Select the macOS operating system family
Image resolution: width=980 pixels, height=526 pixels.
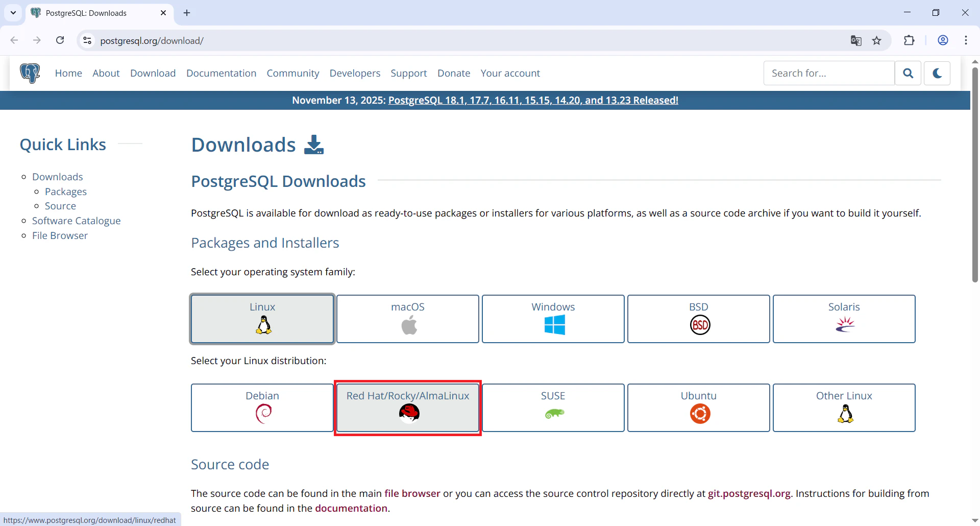tap(408, 319)
